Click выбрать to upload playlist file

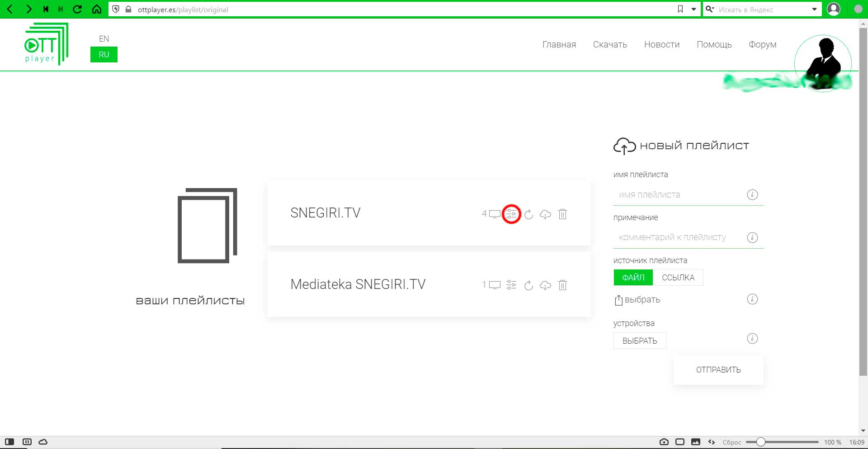(x=637, y=300)
